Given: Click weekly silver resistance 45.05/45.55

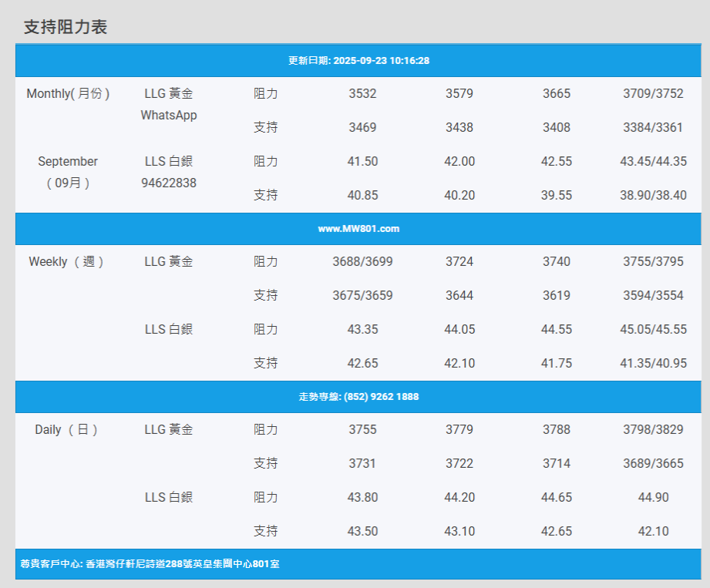Looking at the screenshot, I should click(653, 329).
